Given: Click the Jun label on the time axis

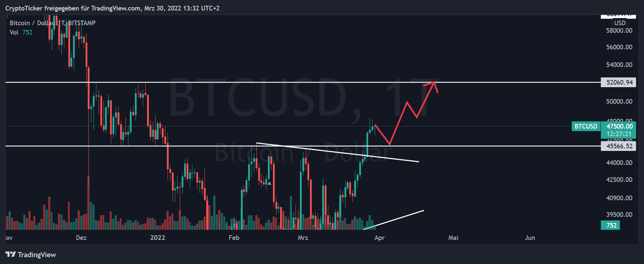Looking at the screenshot, I should pyautogui.click(x=530, y=238).
